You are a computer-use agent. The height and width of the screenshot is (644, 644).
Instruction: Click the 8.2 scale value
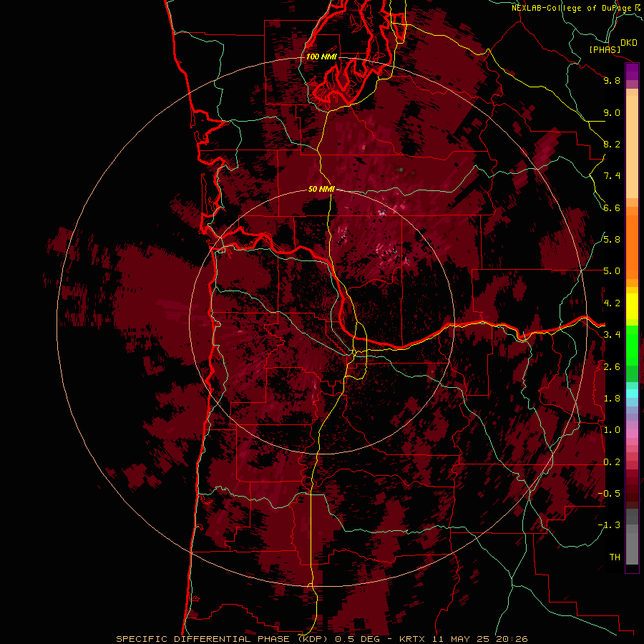[x=612, y=144]
